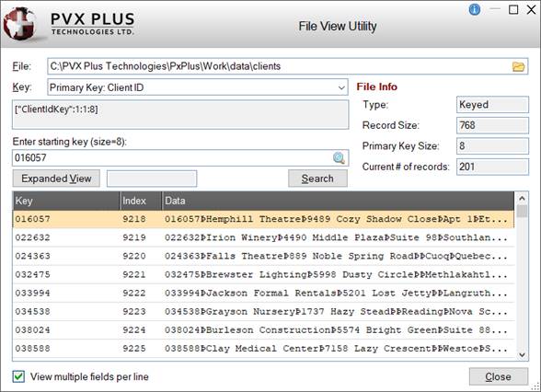Select the Grayson Nursery record row

coord(263,312)
